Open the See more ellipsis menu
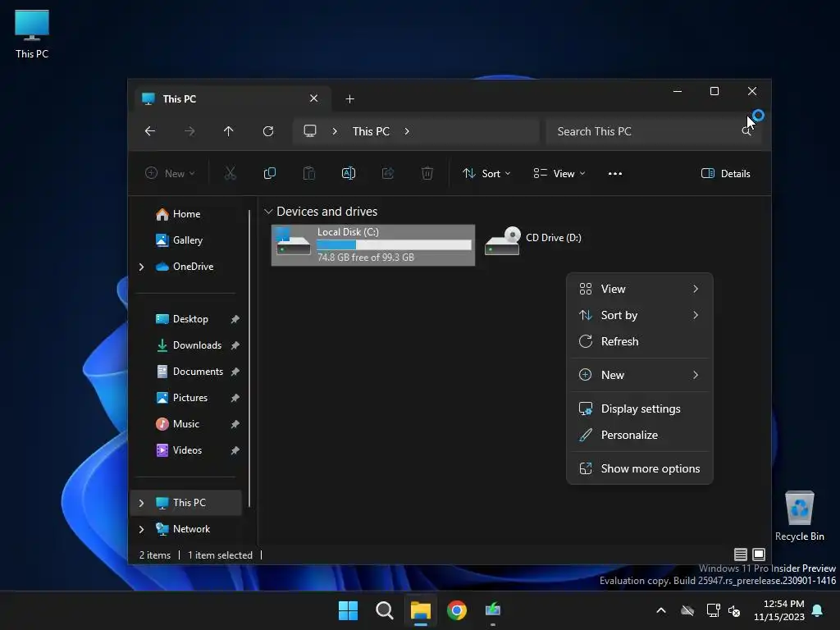840x630 pixels. (x=615, y=174)
